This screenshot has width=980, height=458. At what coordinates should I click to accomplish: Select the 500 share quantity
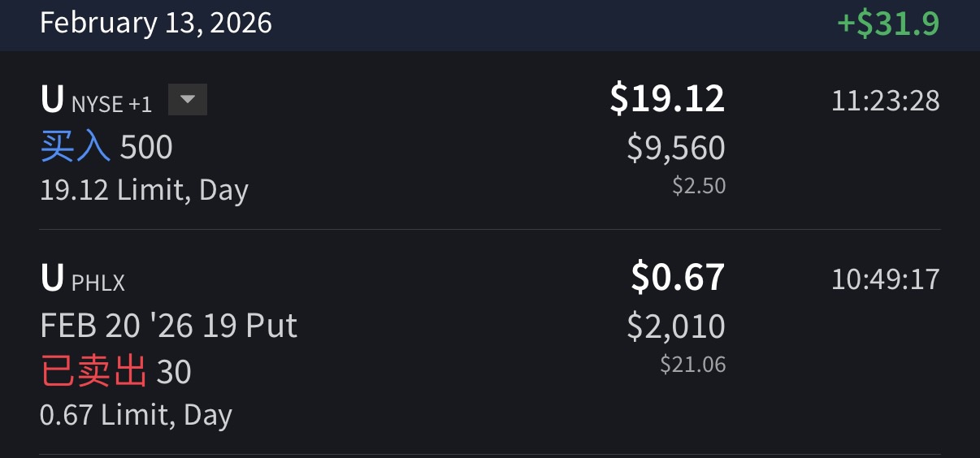(x=146, y=148)
